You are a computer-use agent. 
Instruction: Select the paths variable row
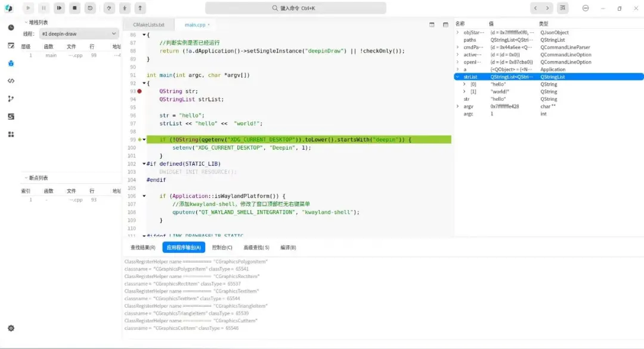[549, 40]
